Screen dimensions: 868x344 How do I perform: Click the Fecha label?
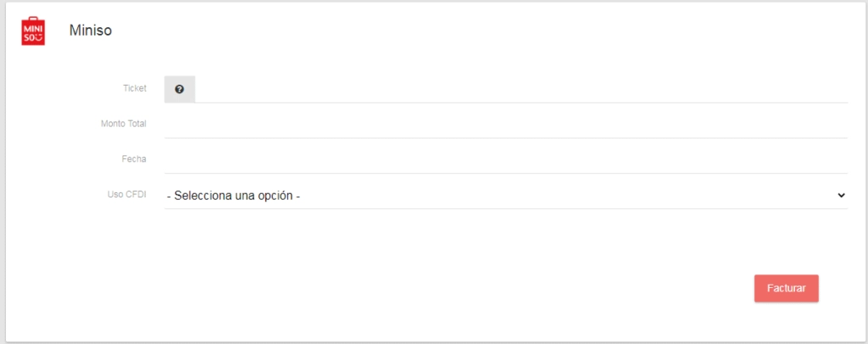(134, 159)
